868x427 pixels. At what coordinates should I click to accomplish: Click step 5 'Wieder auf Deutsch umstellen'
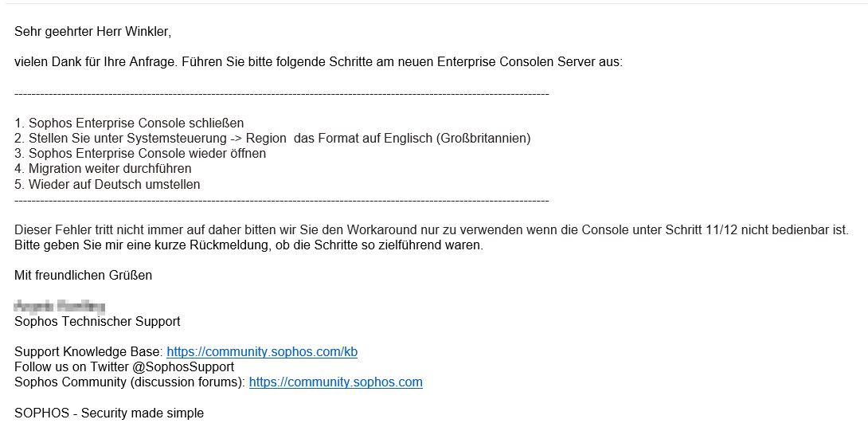(x=108, y=184)
